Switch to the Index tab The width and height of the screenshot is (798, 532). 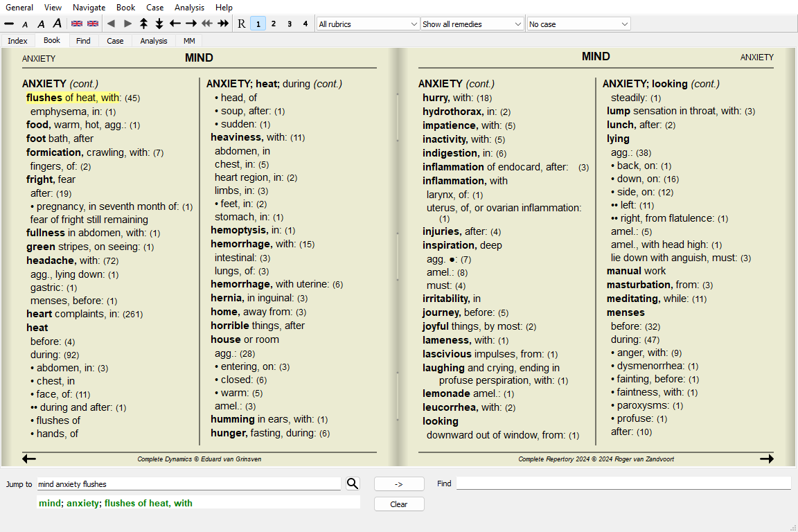[x=18, y=41]
